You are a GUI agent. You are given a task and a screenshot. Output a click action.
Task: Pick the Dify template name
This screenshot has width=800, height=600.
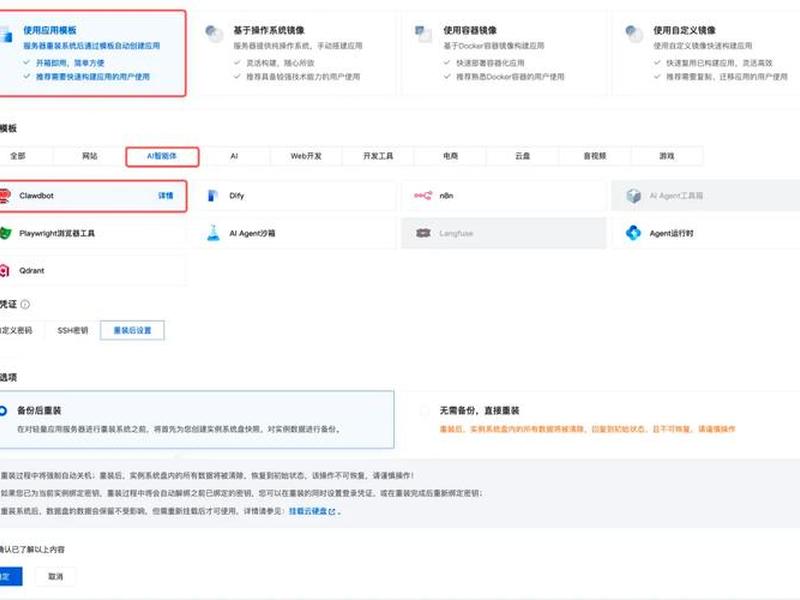[237, 196]
